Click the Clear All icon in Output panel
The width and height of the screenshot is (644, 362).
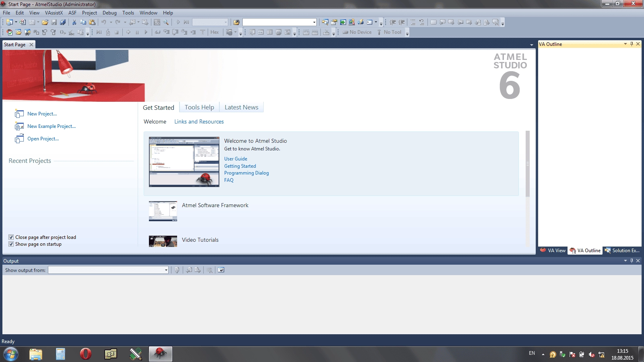click(209, 270)
